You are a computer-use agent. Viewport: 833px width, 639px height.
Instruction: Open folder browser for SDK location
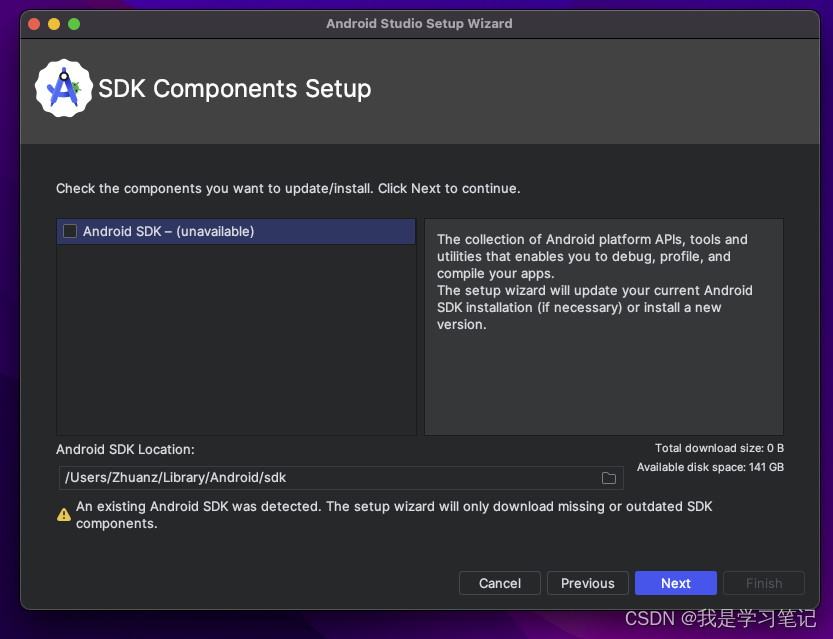pos(609,478)
